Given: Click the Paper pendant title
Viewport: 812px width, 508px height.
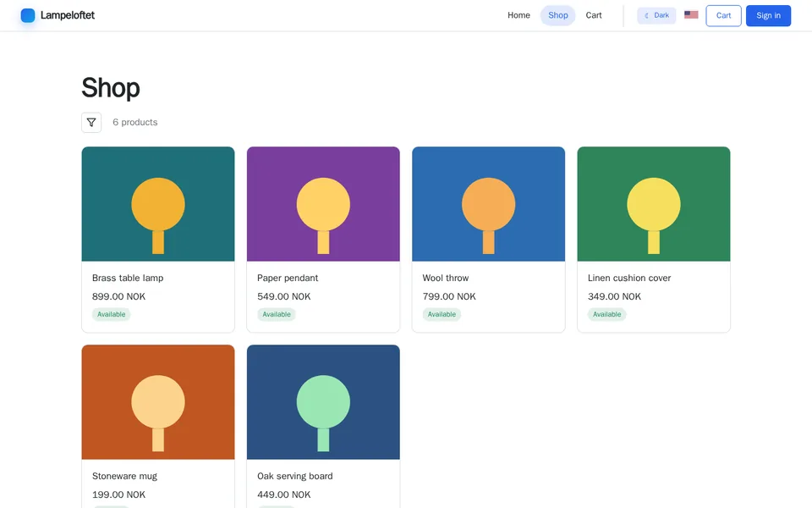Looking at the screenshot, I should coord(288,278).
